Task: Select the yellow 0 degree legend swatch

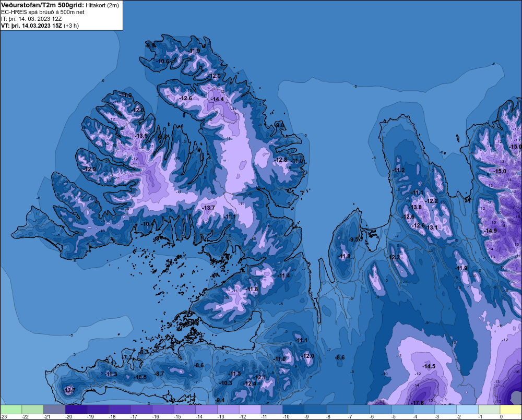Action: 511,410
